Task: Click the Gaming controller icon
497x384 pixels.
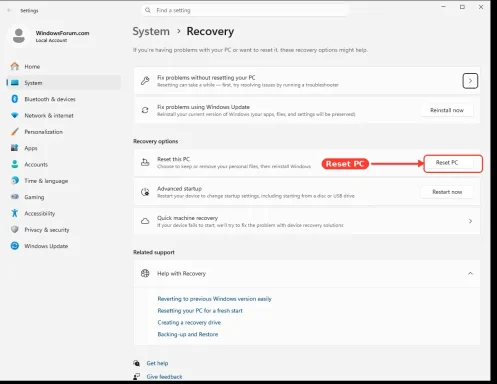Action: click(x=15, y=197)
